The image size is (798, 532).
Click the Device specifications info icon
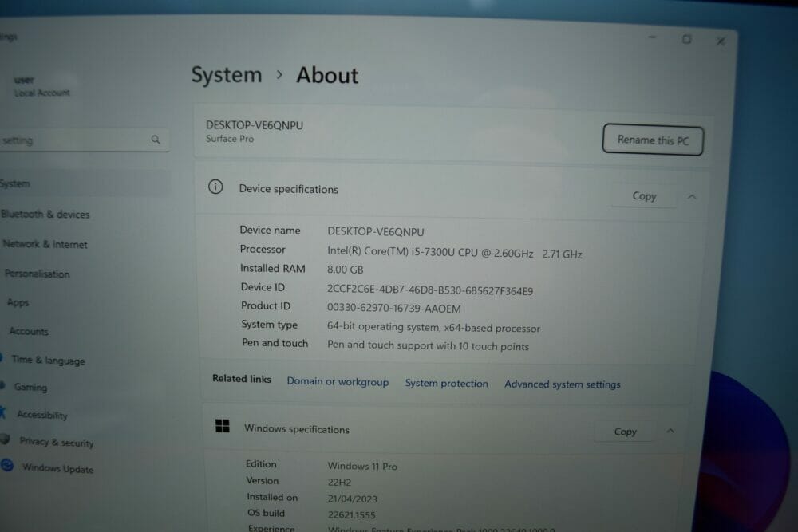point(215,187)
